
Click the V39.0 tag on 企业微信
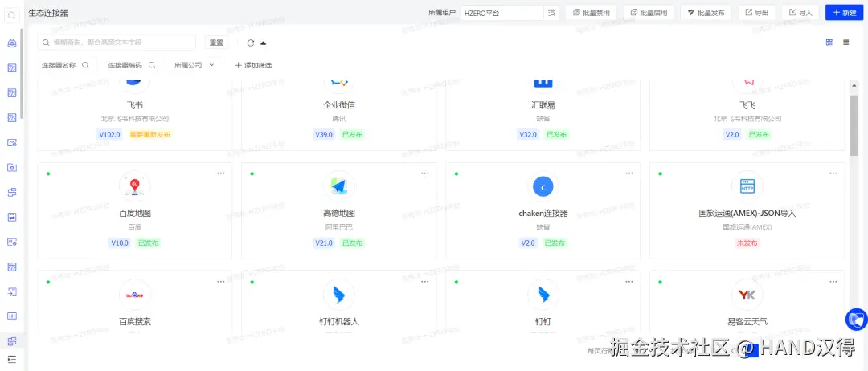(324, 134)
